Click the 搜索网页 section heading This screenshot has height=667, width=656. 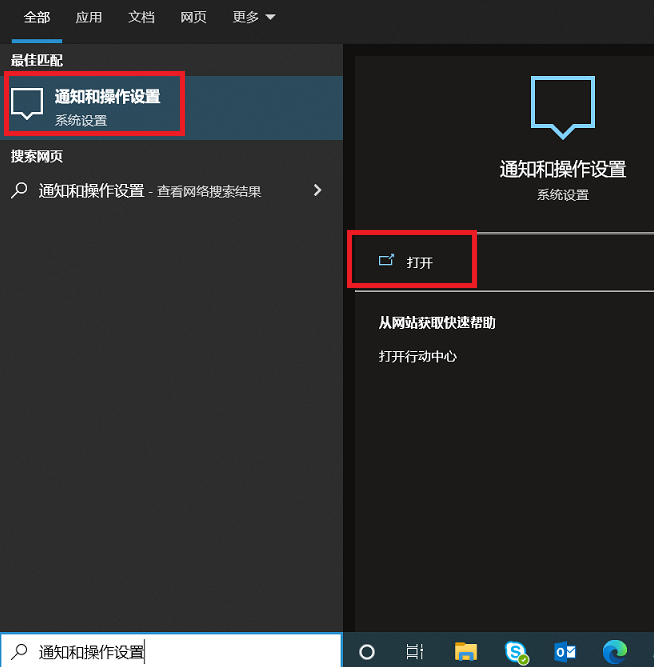point(37,156)
